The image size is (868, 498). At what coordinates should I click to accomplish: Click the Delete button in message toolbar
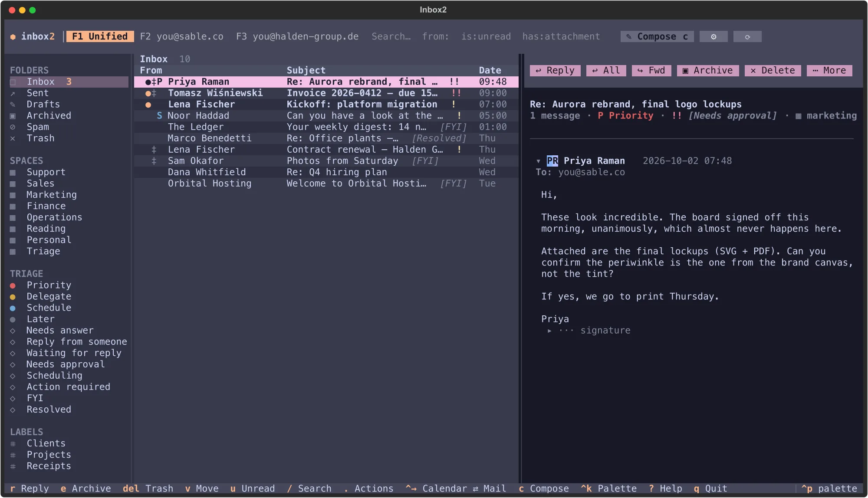coord(773,71)
